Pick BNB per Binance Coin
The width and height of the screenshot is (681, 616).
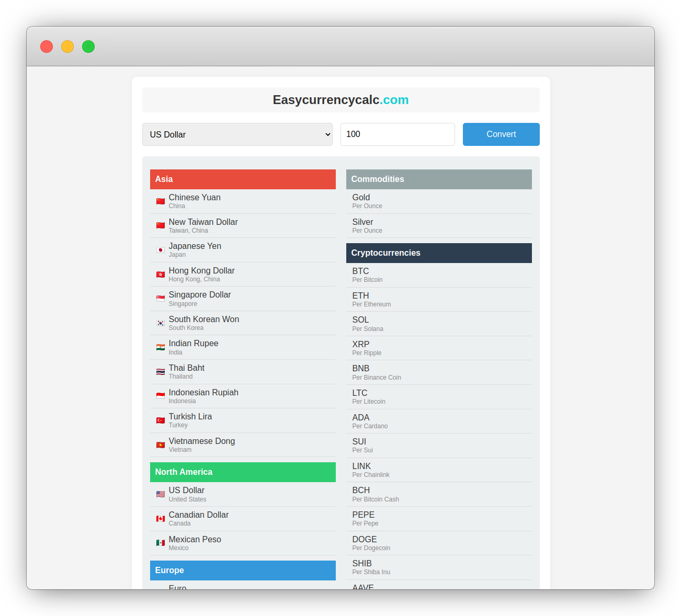439,372
